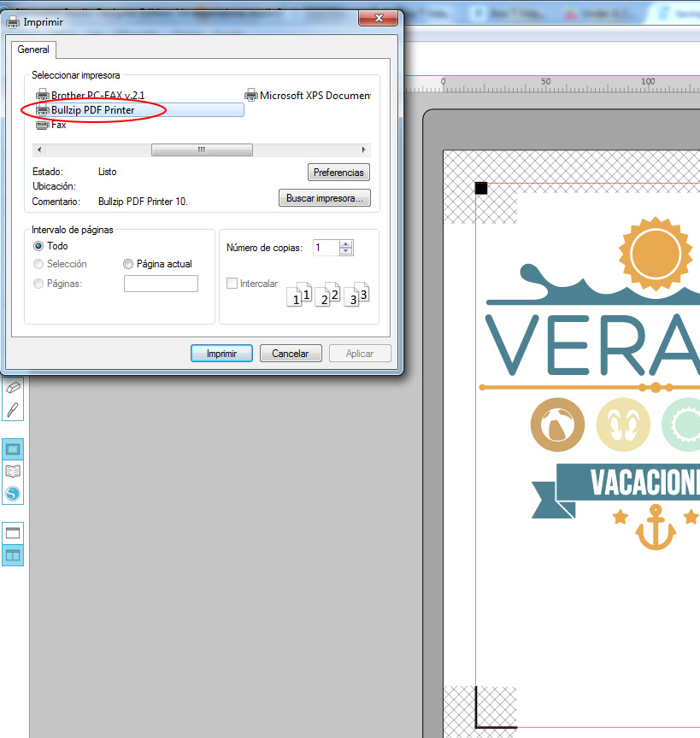Close the Imprimir dialog
700x738 pixels.
click(x=379, y=18)
